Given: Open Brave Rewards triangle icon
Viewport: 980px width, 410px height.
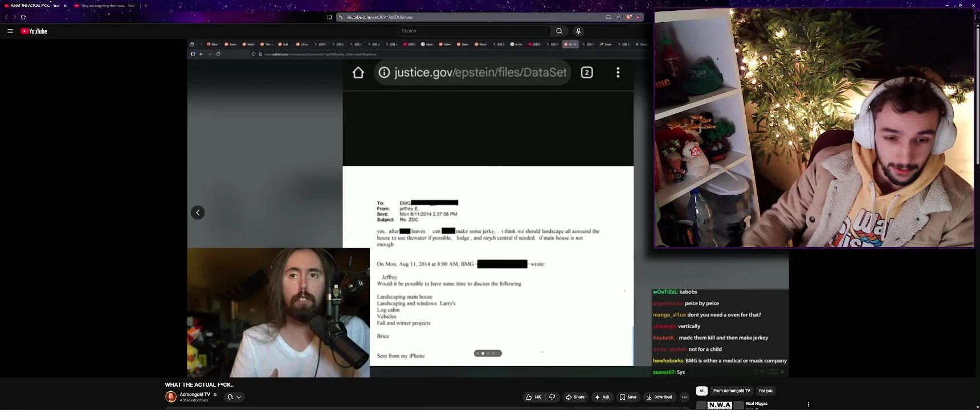Looking at the screenshot, I should coord(638,17).
